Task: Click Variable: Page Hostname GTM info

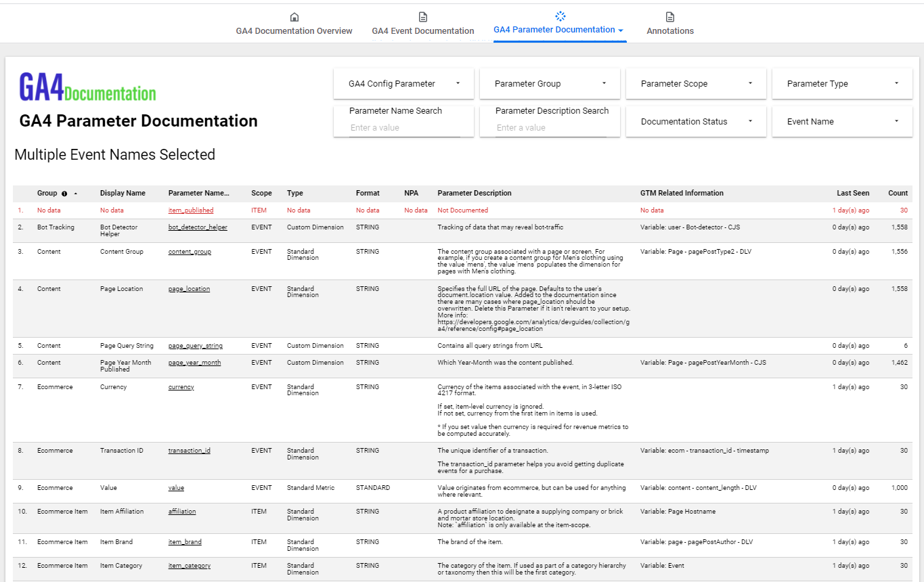Action: pyautogui.click(x=678, y=512)
